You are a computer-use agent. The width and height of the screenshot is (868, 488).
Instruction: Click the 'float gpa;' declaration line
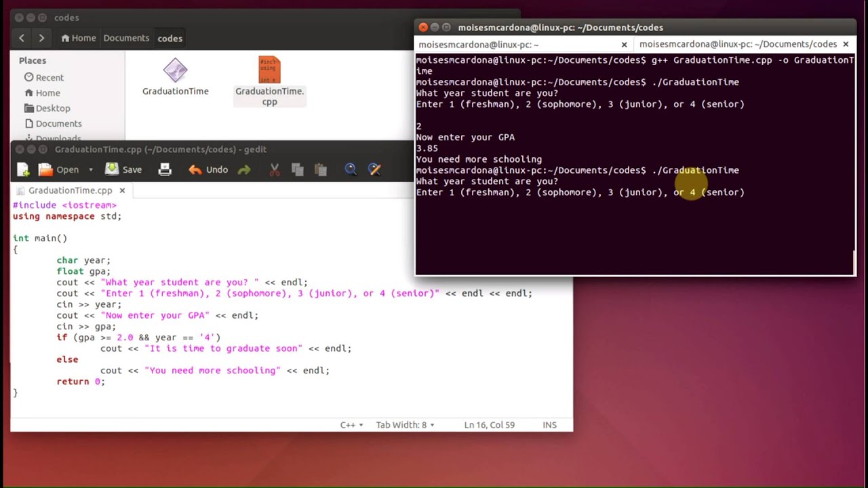[x=83, y=271]
